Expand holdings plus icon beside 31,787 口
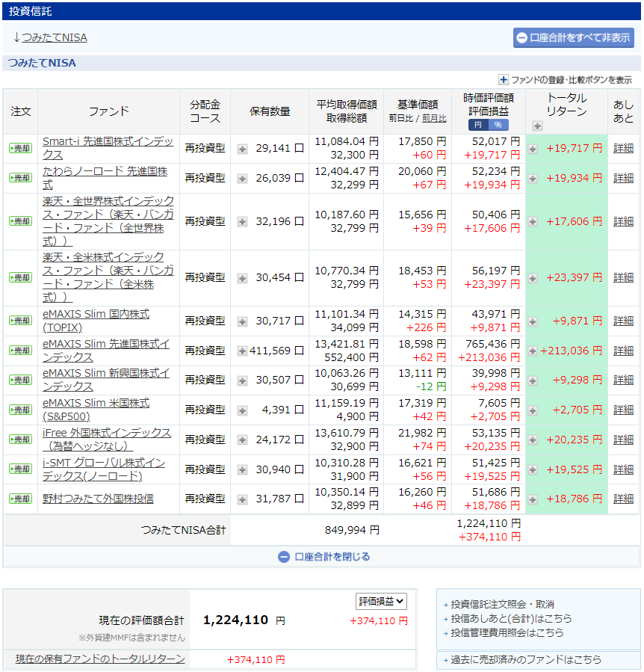 click(x=243, y=500)
